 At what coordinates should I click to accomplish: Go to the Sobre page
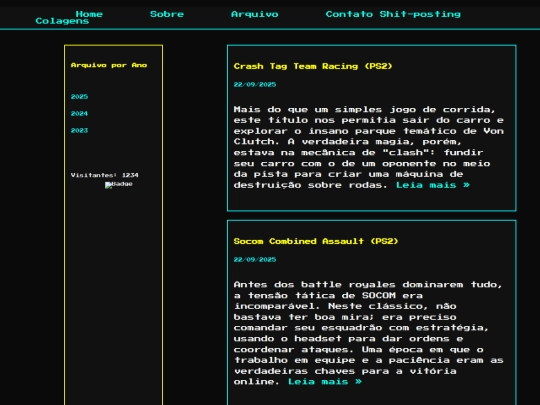point(167,14)
